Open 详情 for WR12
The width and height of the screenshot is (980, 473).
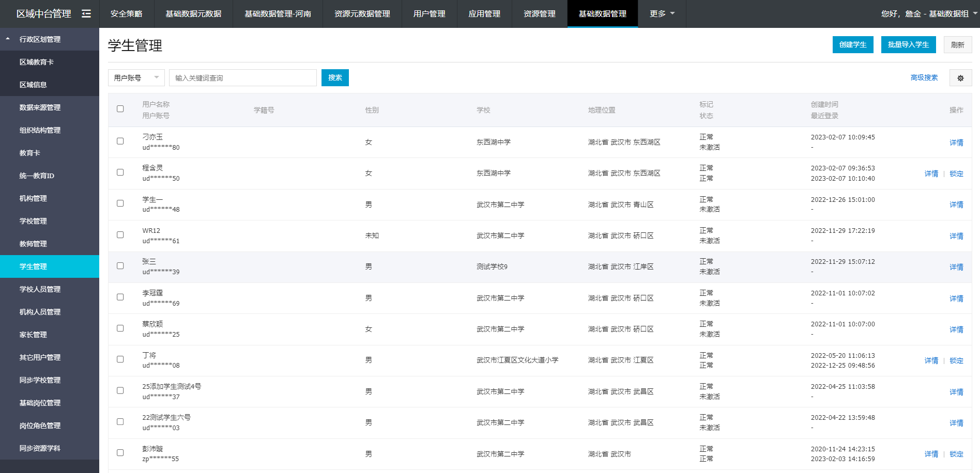point(956,236)
